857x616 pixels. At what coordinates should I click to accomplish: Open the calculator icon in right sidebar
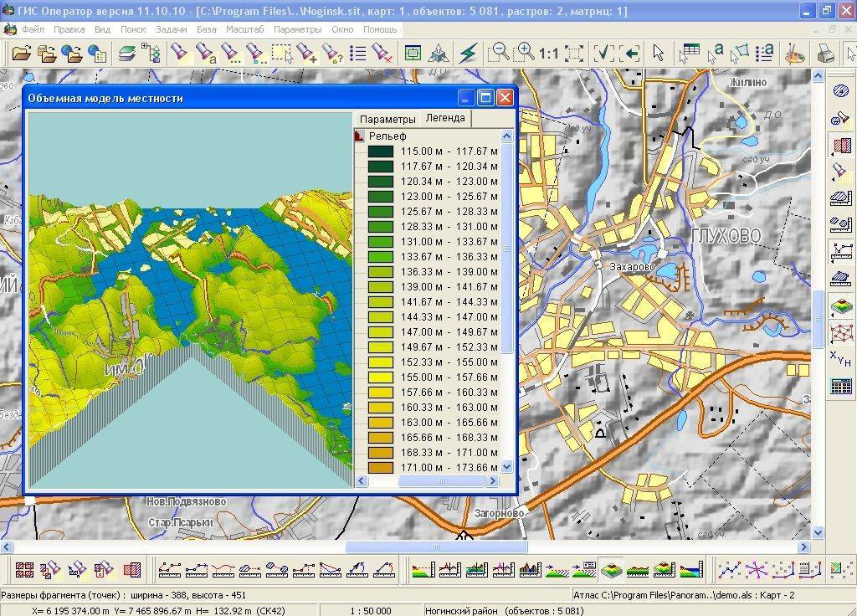click(840, 385)
